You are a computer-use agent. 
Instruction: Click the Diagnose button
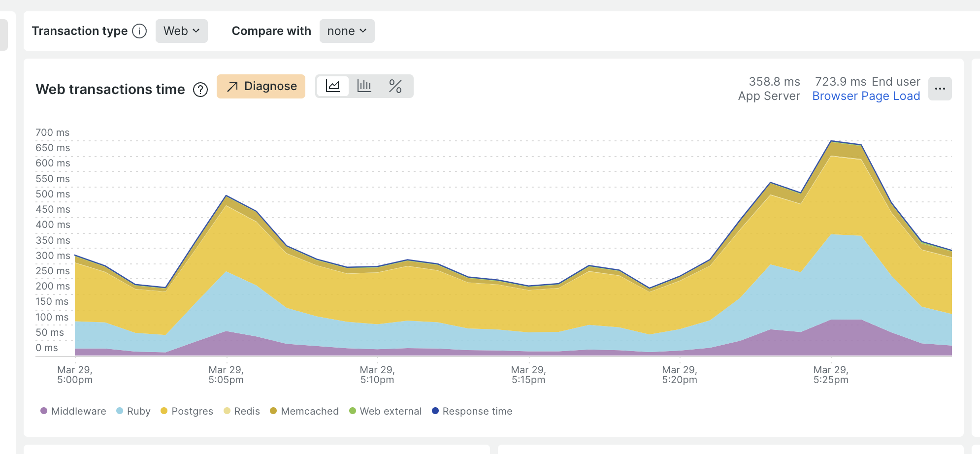coord(261,86)
